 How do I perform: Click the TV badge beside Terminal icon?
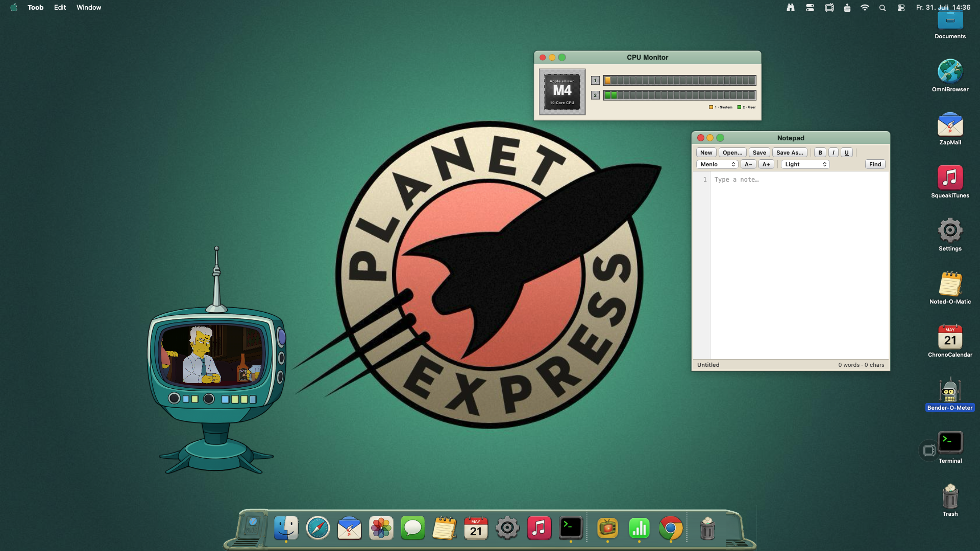pos(929,450)
